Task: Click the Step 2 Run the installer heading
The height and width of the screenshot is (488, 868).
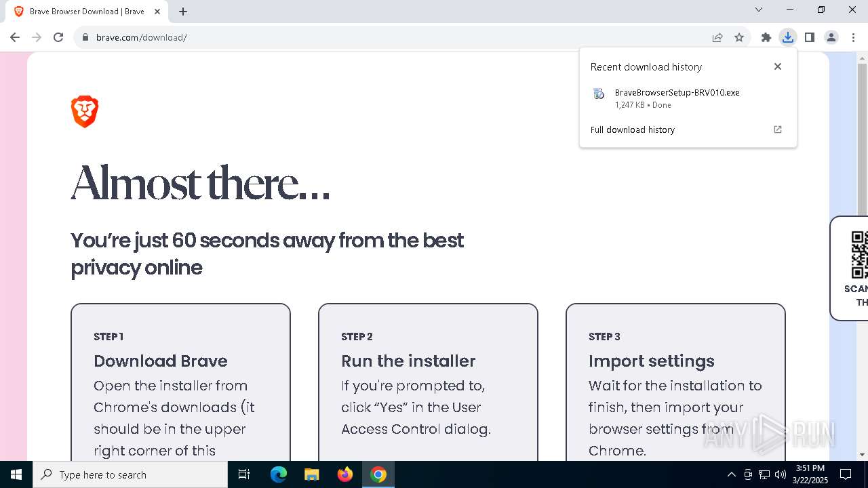Action: tap(408, 361)
